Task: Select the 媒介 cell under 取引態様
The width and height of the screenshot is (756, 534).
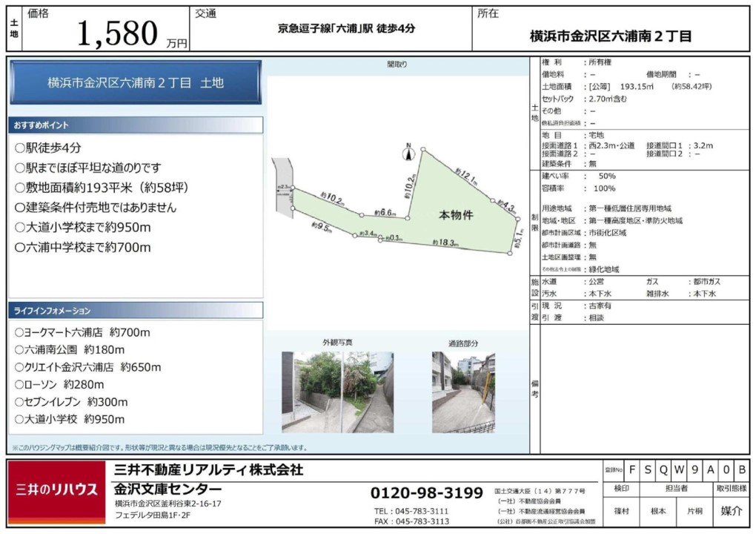Action: pyautogui.click(x=731, y=510)
